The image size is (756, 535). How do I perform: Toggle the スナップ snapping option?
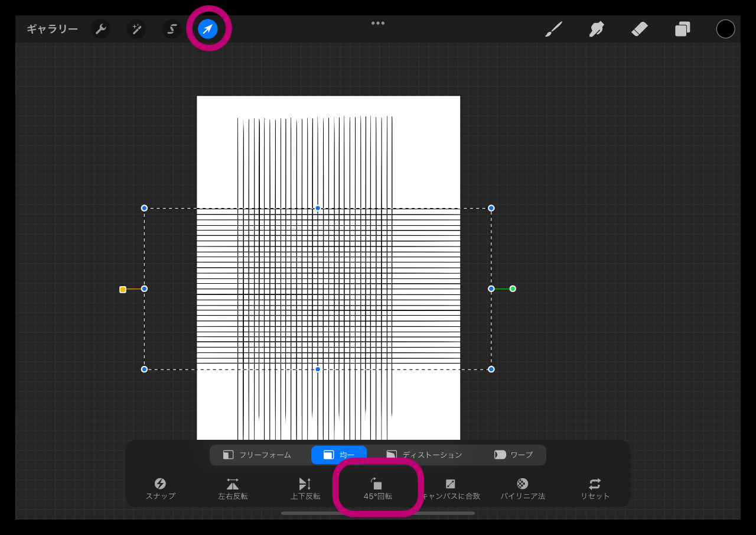161,489
